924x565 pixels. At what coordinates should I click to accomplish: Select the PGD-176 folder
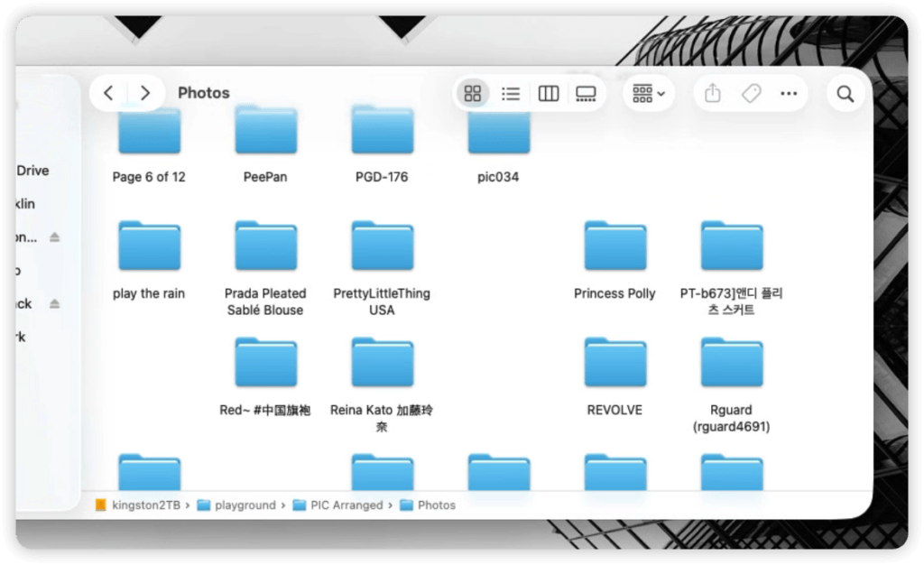click(x=383, y=131)
